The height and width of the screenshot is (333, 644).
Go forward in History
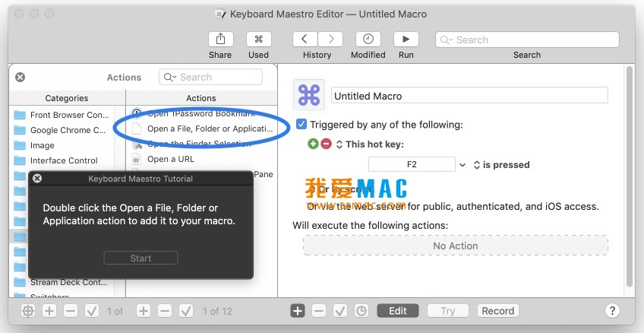[x=330, y=40]
